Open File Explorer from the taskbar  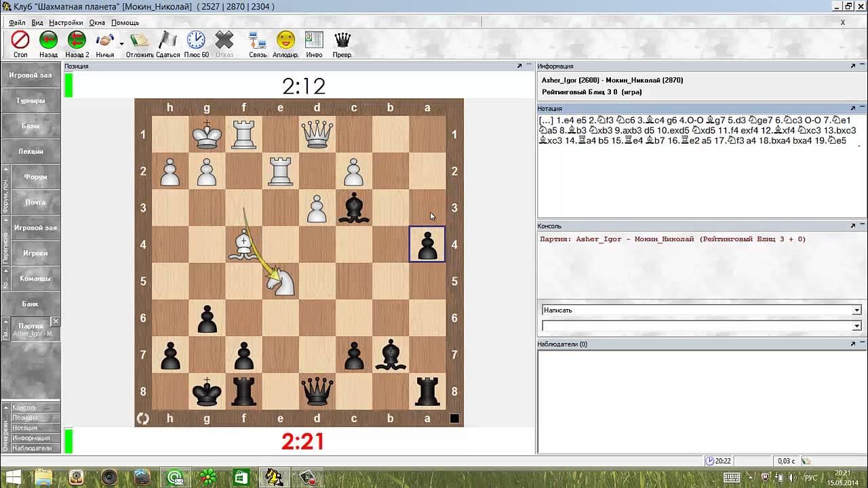[x=44, y=478]
